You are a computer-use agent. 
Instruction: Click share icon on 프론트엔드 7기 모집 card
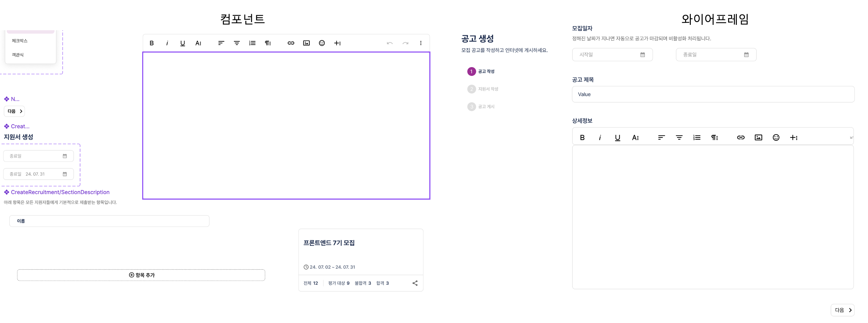(x=415, y=283)
